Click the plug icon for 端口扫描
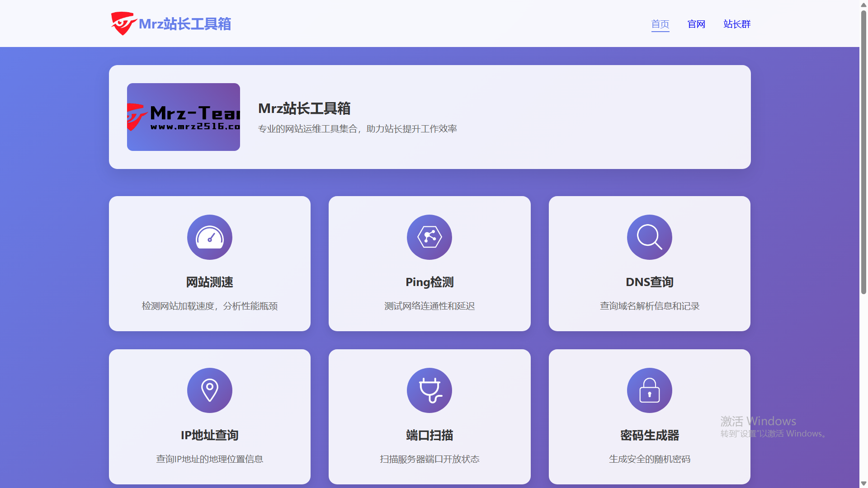Screen dimensions: 868x488 coord(429,390)
